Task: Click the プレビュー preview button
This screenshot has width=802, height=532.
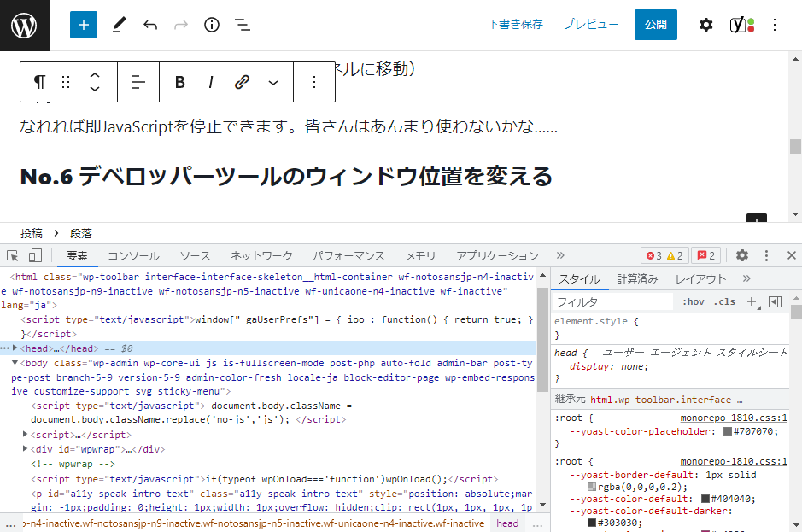Action: pos(591,25)
